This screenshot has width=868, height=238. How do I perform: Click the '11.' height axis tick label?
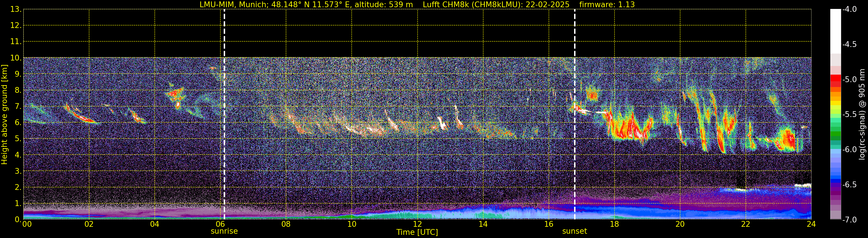click(16, 42)
